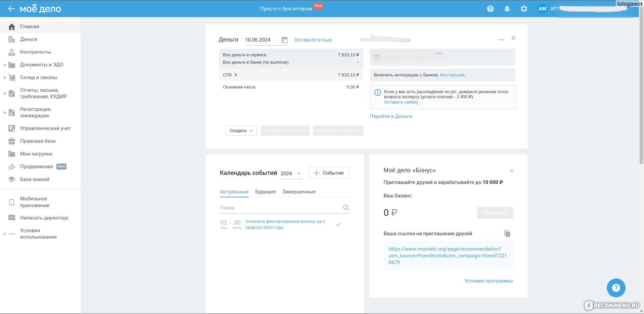Switch to the Актуальные tab
The image size is (644, 314).
pyautogui.click(x=234, y=192)
